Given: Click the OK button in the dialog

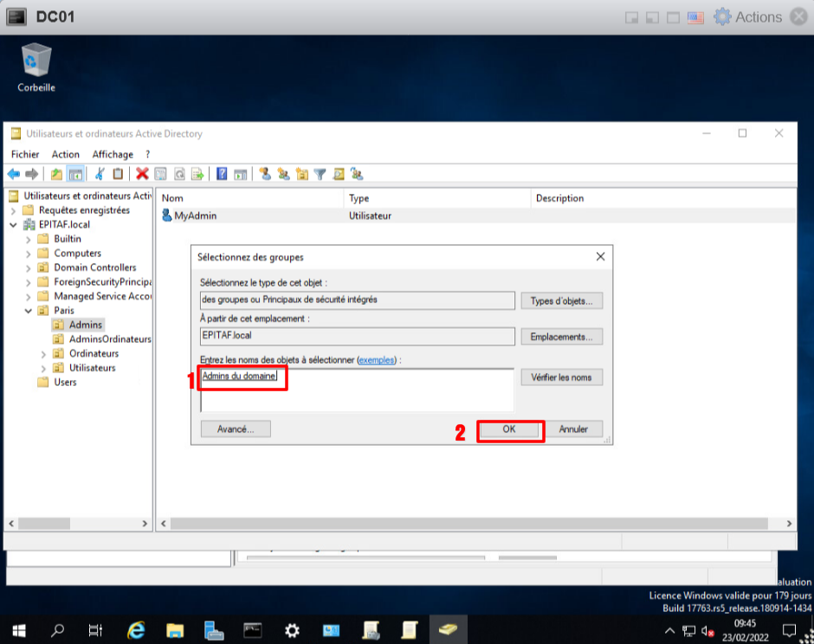Looking at the screenshot, I should click(x=509, y=429).
